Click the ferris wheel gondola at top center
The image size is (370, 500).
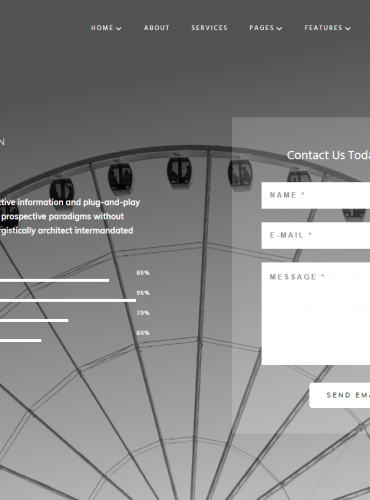[x=179, y=170]
